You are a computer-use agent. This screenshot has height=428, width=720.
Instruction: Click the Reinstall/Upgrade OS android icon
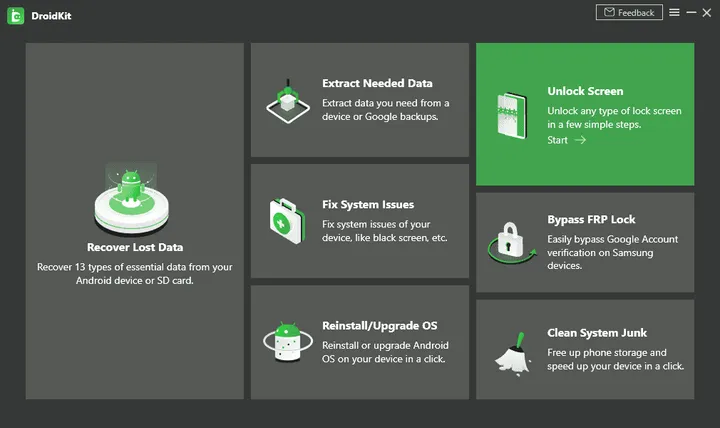(x=288, y=341)
